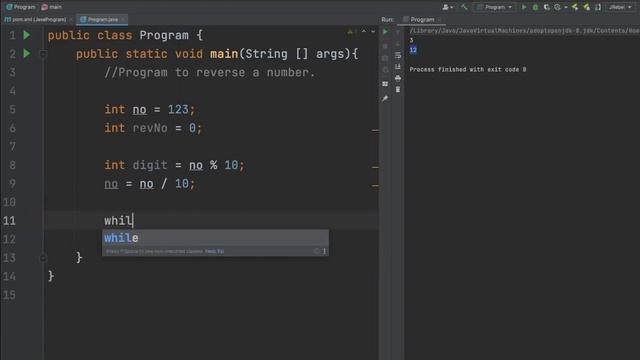Open JRebel dropdown in toolbar
Image resolution: width=640 pixels, height=360 pixels.
click(x=620, y=7)
